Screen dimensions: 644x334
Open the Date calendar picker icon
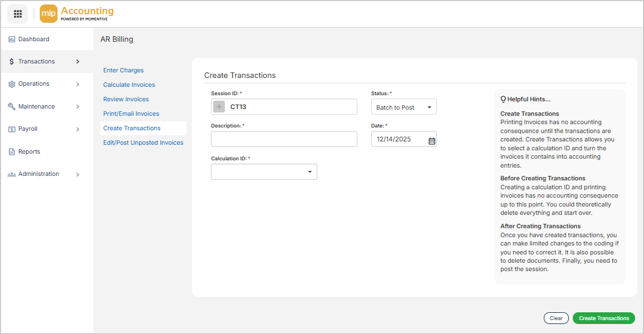tap(431, 140)
